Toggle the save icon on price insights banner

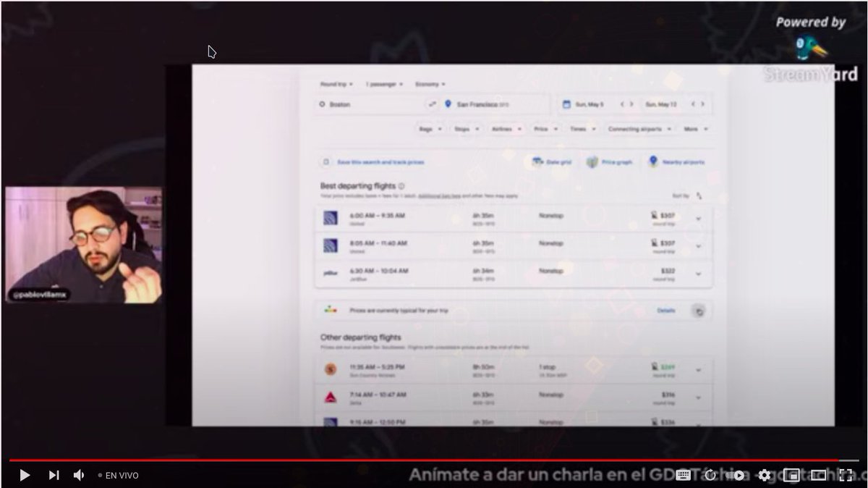click(699, 311)
